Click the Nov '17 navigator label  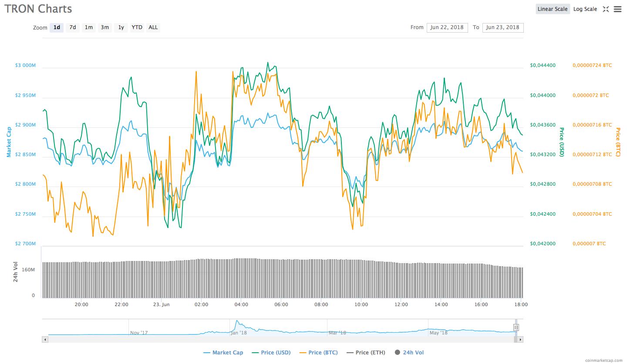(139, 333)
